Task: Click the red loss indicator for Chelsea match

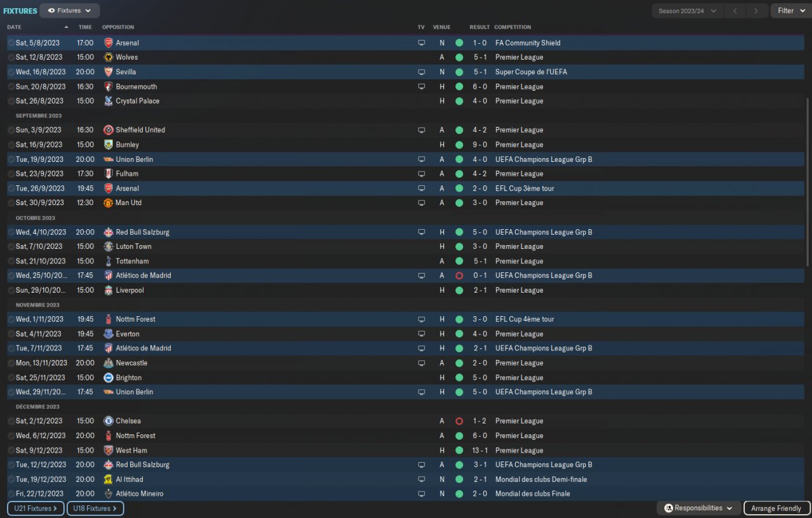Action: (x=459, y=421)
